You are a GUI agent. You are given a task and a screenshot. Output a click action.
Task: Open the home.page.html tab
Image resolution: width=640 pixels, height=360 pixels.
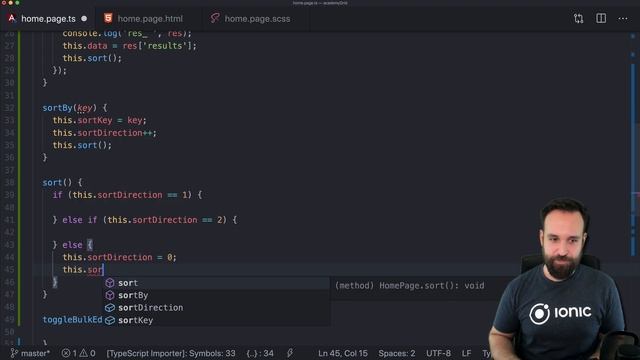(149, 19)
